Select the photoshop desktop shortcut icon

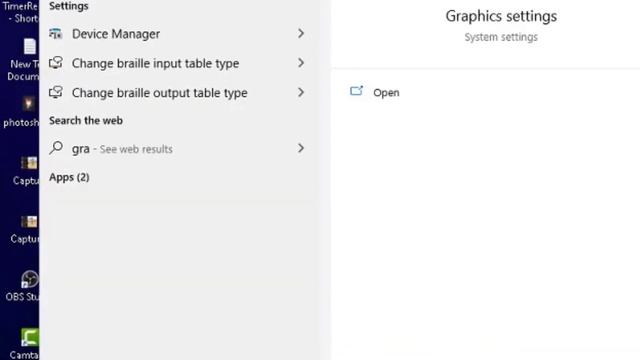[29, 104]
